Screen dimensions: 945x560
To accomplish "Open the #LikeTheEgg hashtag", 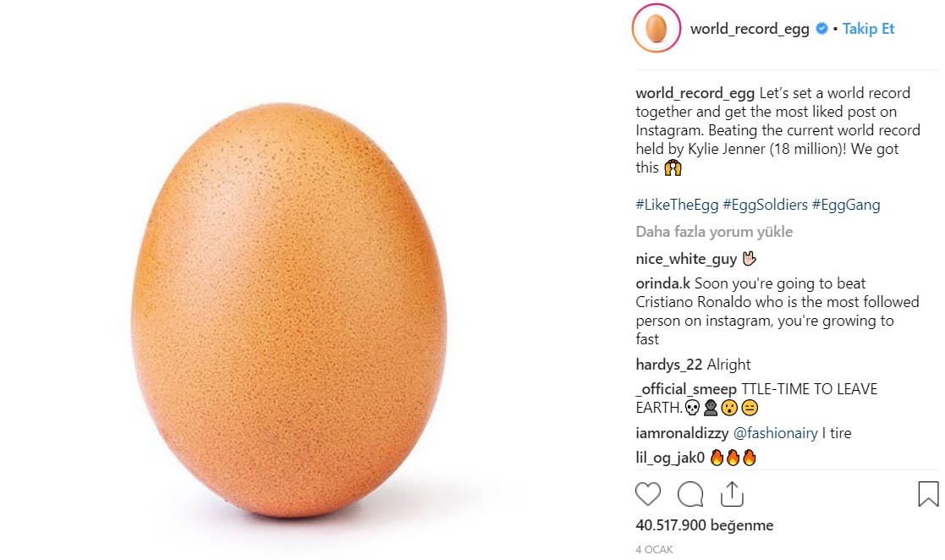I will click(x=677, y=205).
